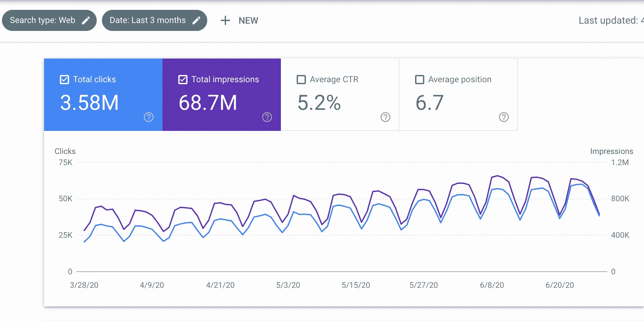Image resolution: width=644 pixels, height=321 pixels.
Task: Open help icon in Total clicks card
Action: tap(149, 117)
